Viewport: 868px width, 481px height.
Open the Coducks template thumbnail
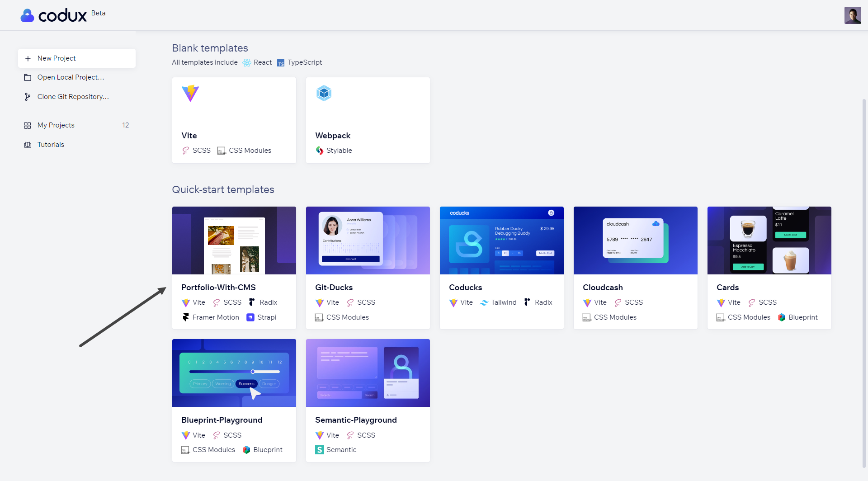pyautogui.click(x=502, y=240)
